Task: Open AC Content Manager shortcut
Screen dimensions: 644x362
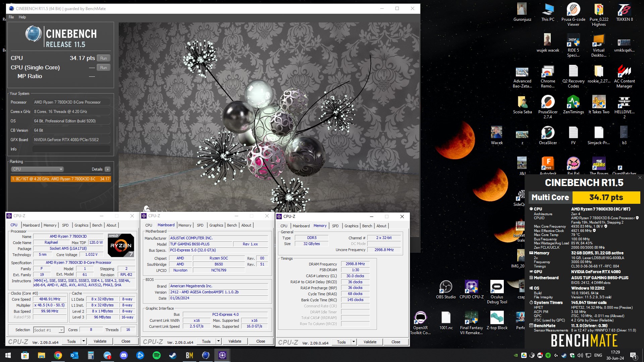Action: (x=624, y=76)
